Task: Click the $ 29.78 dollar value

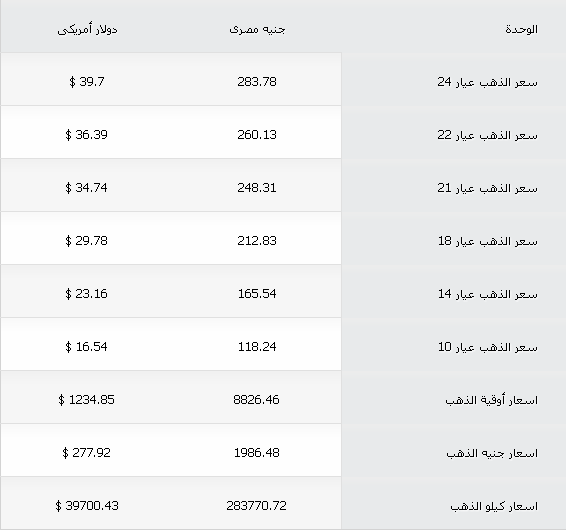Action: [x=86, y=241]
